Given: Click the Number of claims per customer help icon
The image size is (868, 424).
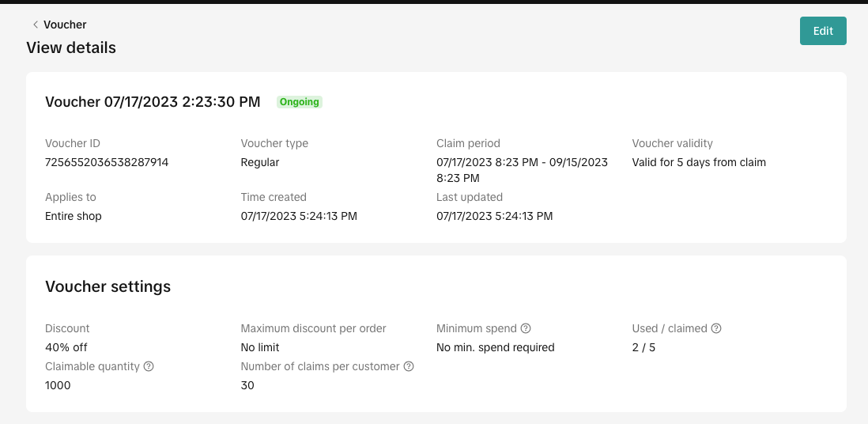Looking at the screenshot, I should 409,366.
